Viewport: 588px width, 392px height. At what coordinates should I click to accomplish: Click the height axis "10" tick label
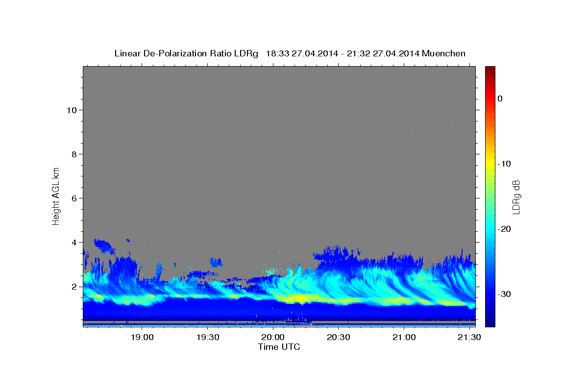point(71,110)
